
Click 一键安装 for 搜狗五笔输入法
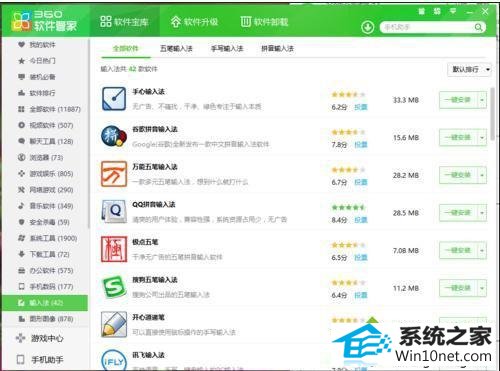(459, 288)
